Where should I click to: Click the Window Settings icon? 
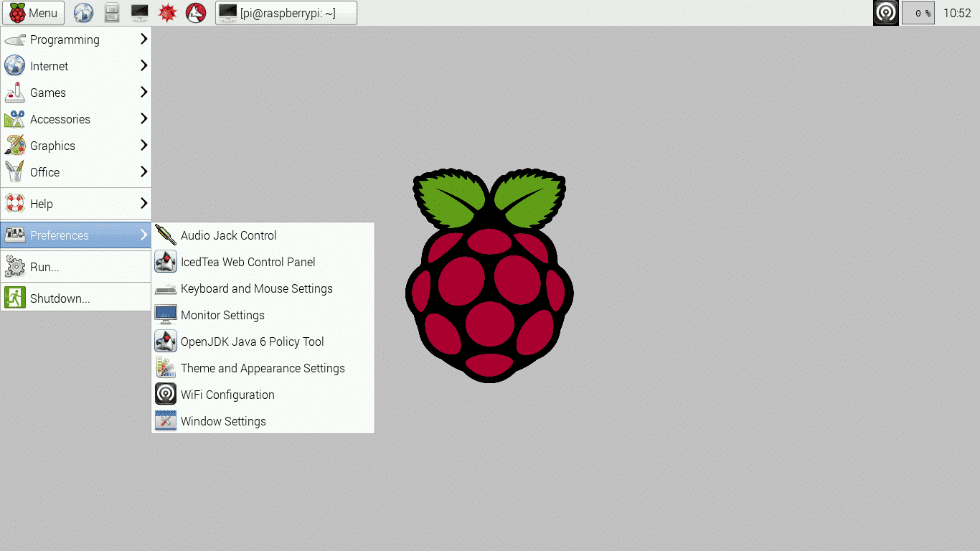point(166,421)
